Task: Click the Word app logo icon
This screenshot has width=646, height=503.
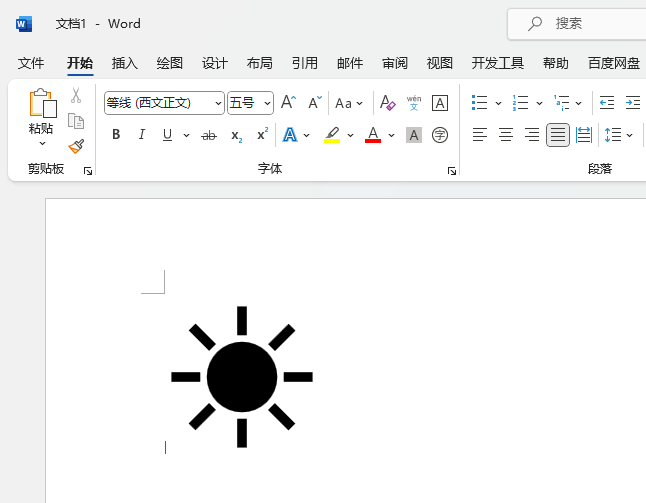Action: pos(24,24)
